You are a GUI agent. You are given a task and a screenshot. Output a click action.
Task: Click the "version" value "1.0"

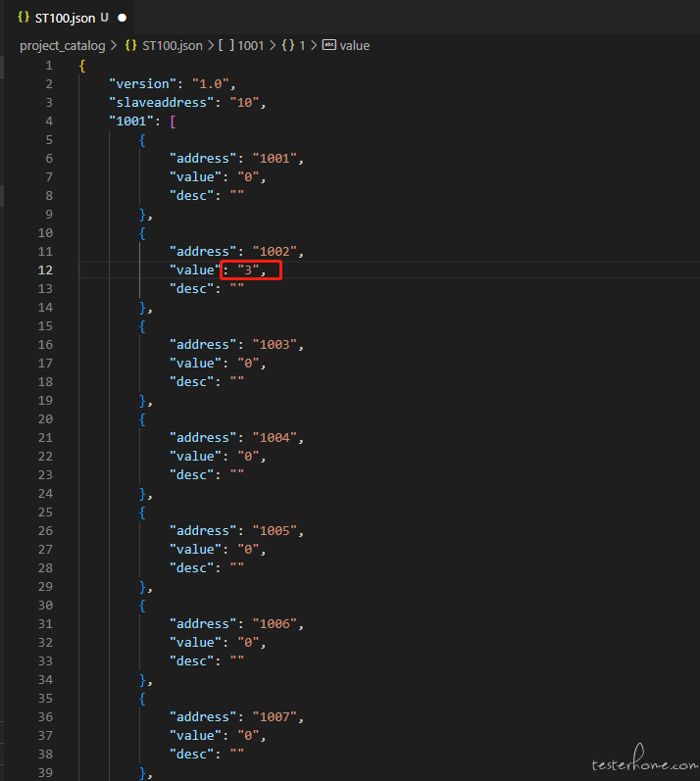[210, 83]
